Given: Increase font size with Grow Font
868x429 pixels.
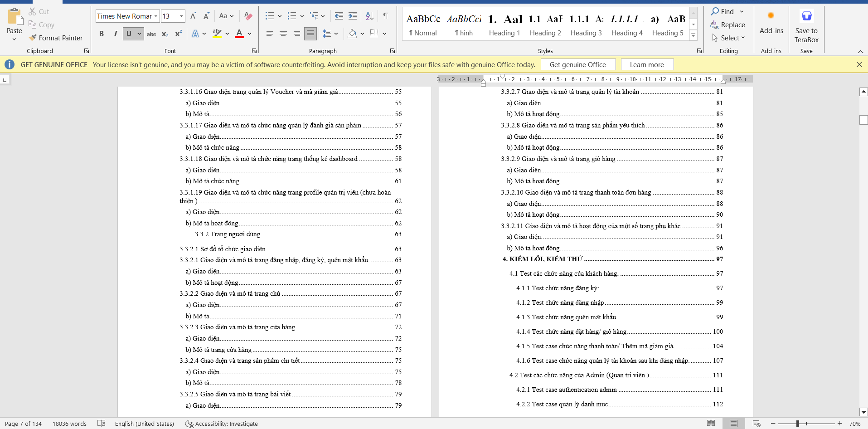Looking at the screenshot, I should coord(193,16).
